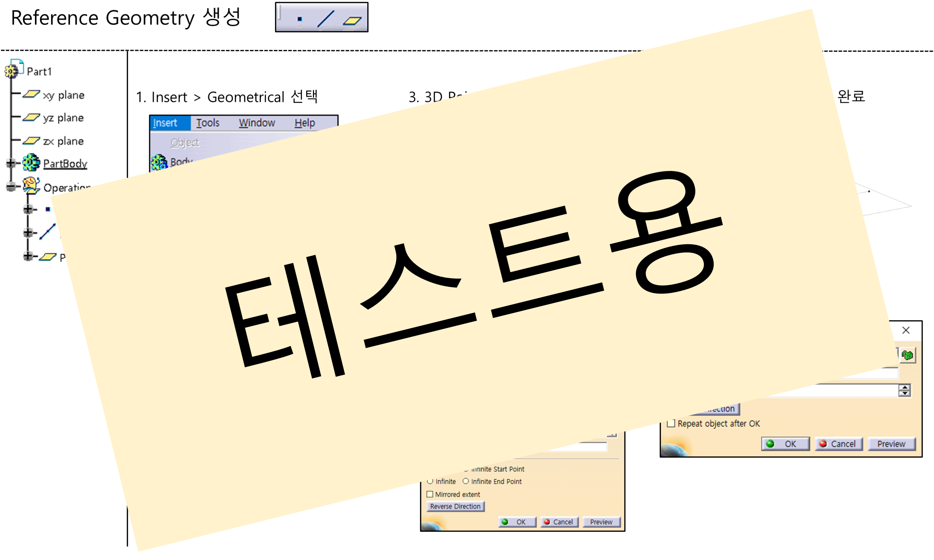934x560 pixels.
Task: Select the xy plane icon in tree
Action: [x=31, y=94]
